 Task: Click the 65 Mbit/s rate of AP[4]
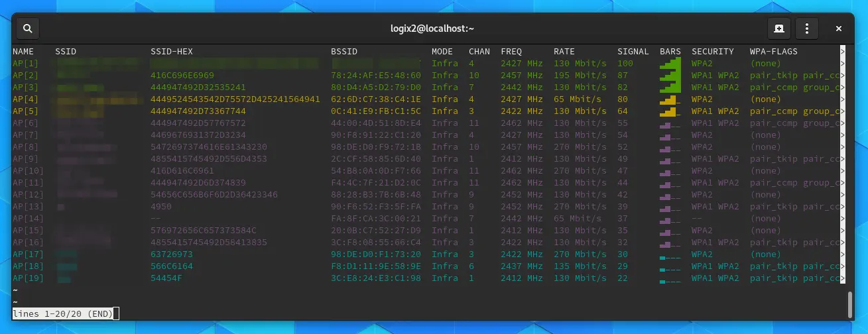(578, 99)
